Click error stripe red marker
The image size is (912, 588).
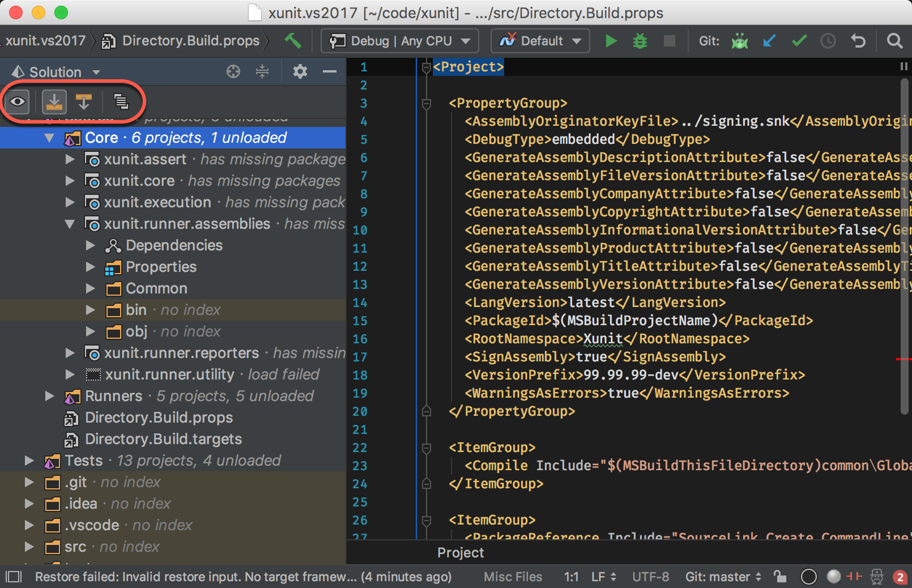click(904, 359)
